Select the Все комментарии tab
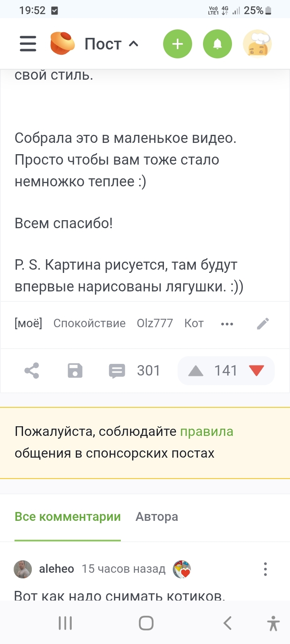290x644 pixels. click(x=68, y=517)
